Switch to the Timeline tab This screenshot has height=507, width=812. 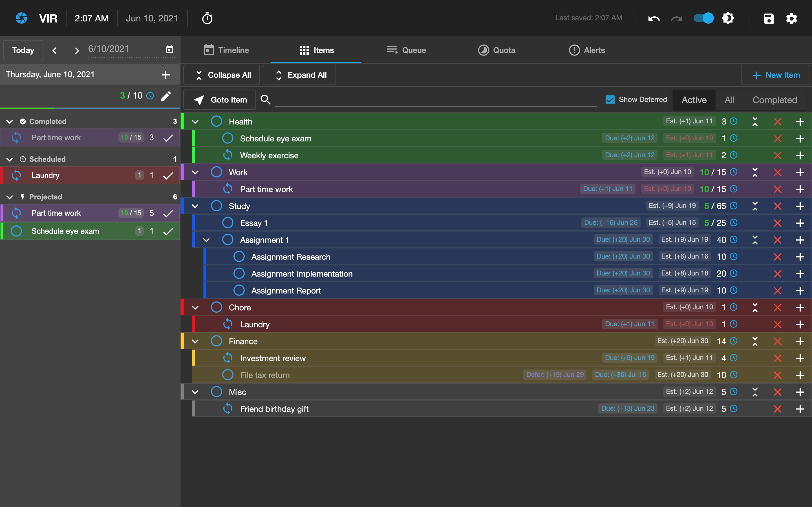[226, 50]
